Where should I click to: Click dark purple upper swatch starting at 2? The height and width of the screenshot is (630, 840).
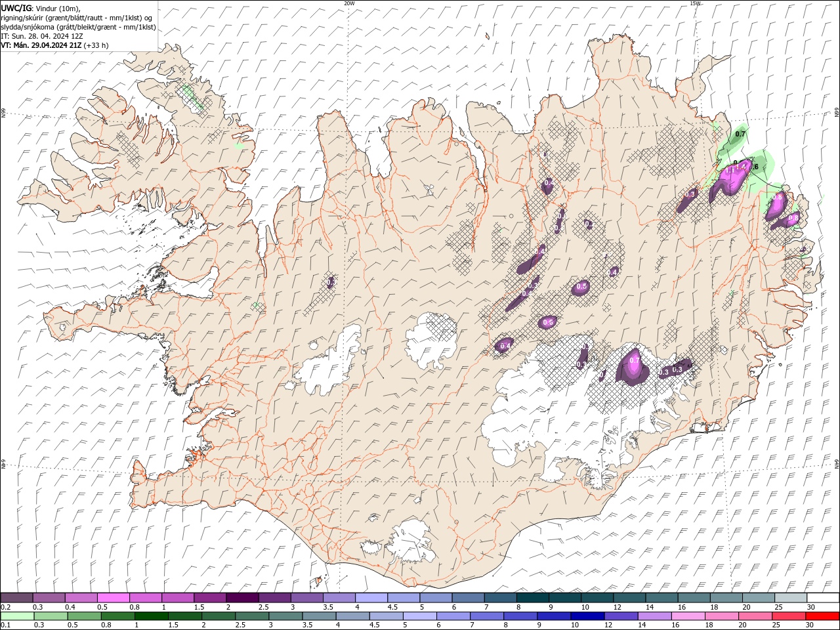click(241, 597)
